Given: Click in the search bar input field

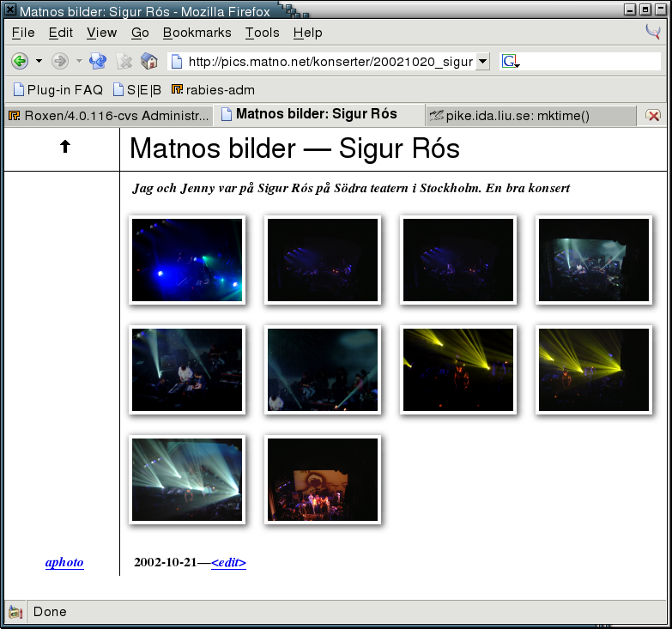Looking at the screenshot, I should (590, 62).
